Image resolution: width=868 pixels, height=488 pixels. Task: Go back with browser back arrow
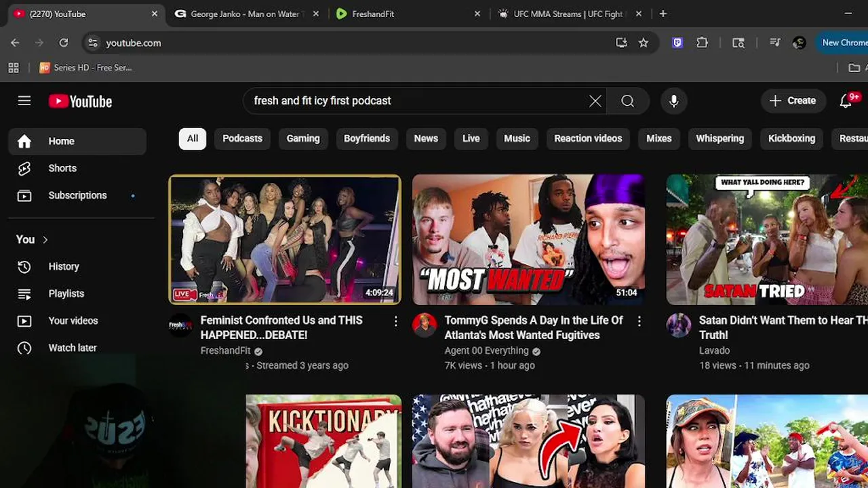(x=15, y=43)
